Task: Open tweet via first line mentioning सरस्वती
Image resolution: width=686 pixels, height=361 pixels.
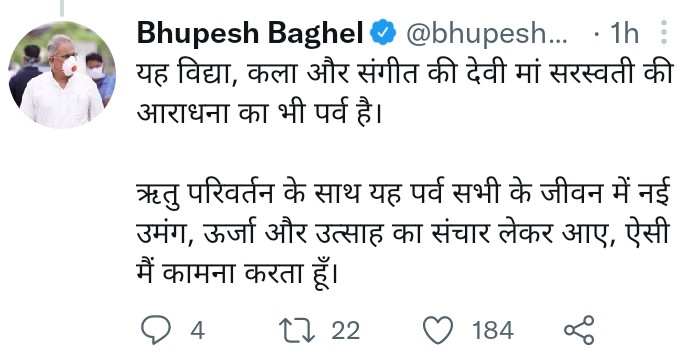Action: click(405, 74)
